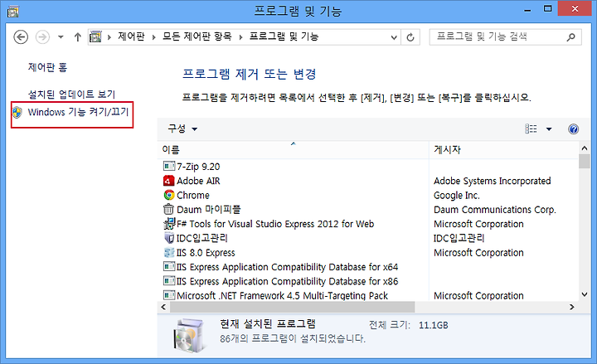The height and width of the screenshot is (364, 597).
Task: Click the IDC입고관리 shield icon
Action: (x=169, y=238)
